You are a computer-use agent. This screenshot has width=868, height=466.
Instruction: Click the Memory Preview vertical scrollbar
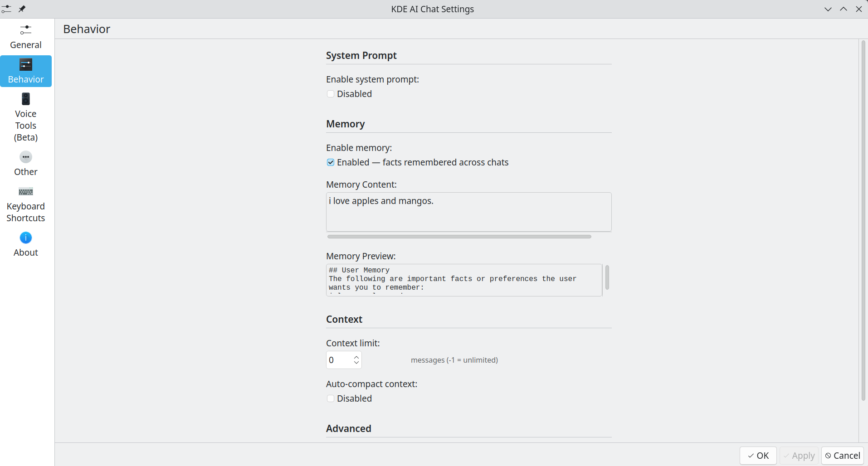click(x=607, y=277)
